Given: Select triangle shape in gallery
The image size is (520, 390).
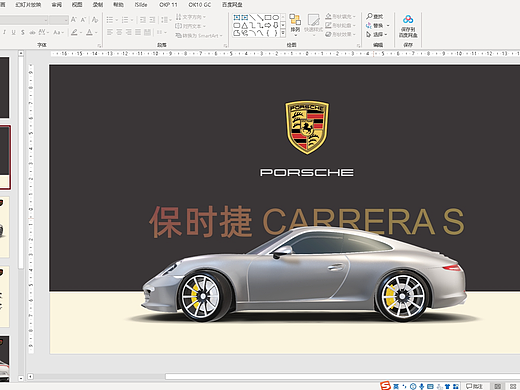Looking at the screenshot, I should (x=244, y=25).
